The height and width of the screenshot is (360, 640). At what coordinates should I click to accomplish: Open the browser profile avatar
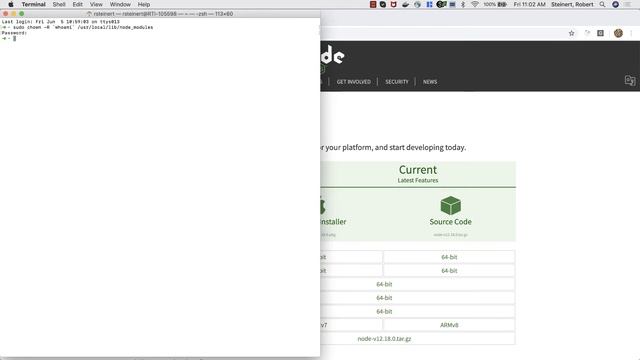pos(618,33)
